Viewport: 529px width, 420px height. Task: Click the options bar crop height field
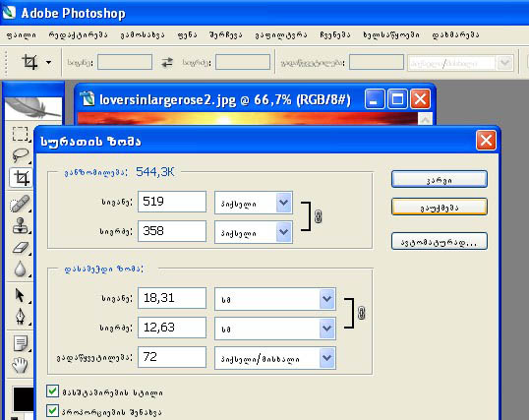[x=243, y=63]
